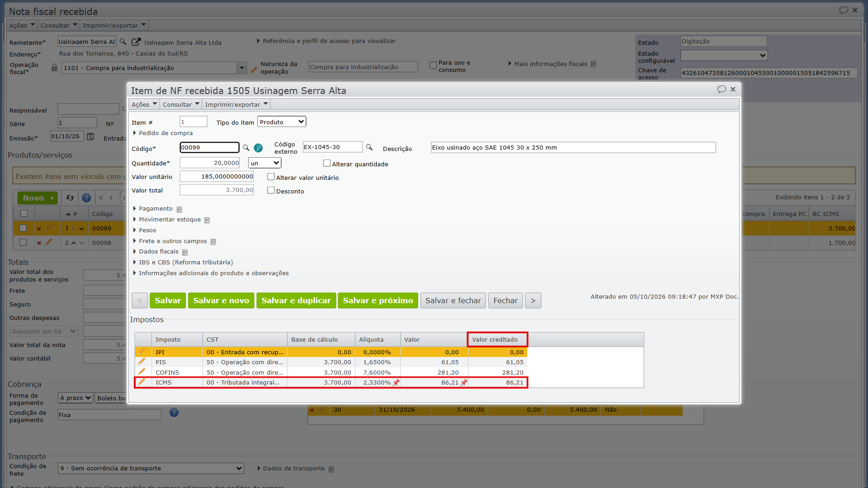Screen dimensions: 868x488
Task: Tick the Desconto checkbox
Action: coord(271,190)
